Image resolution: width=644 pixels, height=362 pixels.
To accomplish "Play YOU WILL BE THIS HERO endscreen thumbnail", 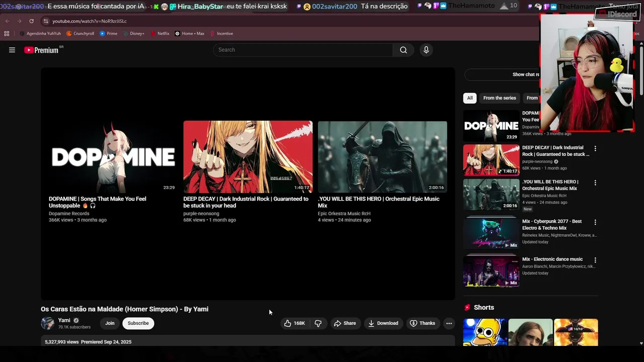I will point(382,157).
